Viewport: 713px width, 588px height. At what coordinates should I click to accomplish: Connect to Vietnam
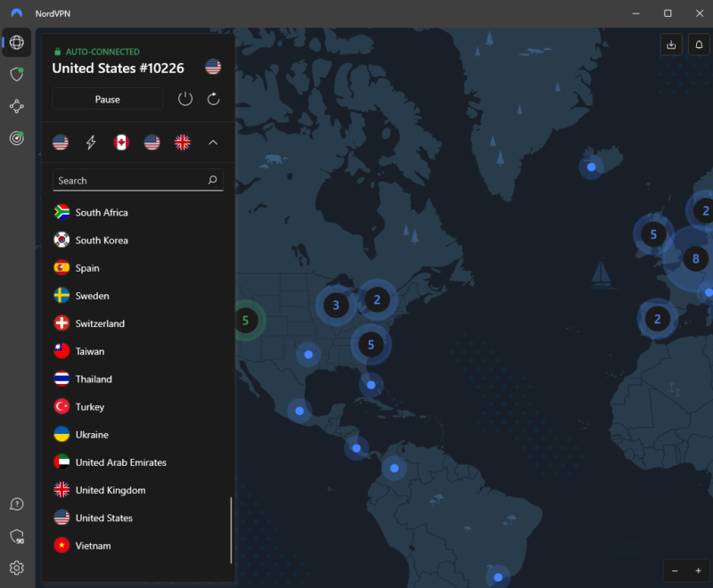pyautogui.click(x=138, y=545)
